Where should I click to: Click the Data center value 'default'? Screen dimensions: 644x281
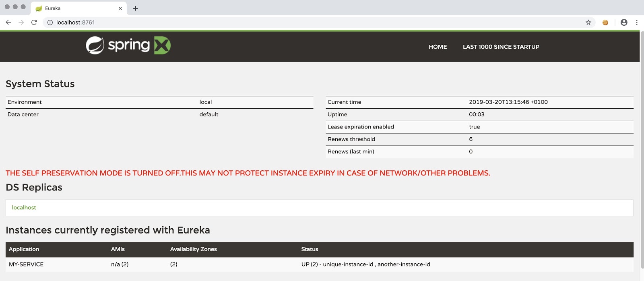point(209,115)
